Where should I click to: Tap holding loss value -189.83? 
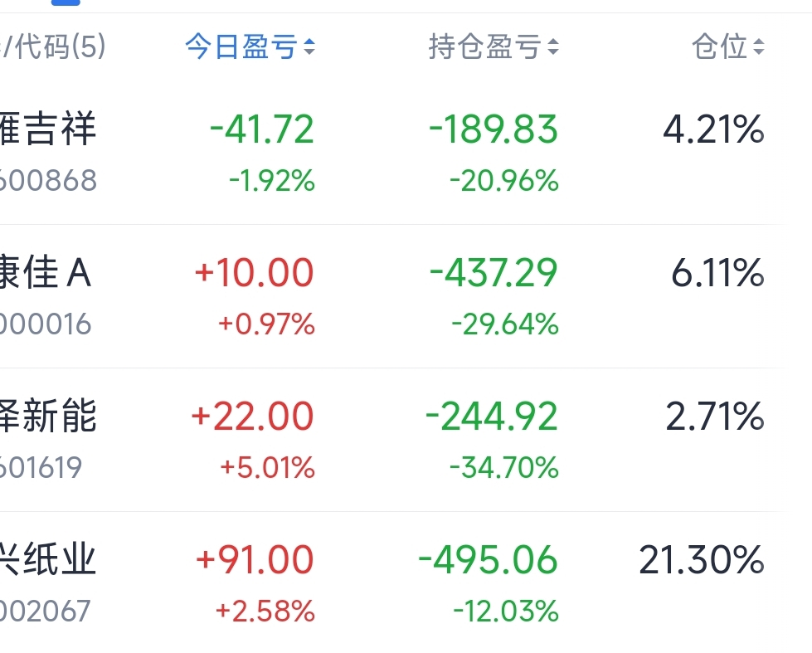pyautogui.click(x=494, y=130)
